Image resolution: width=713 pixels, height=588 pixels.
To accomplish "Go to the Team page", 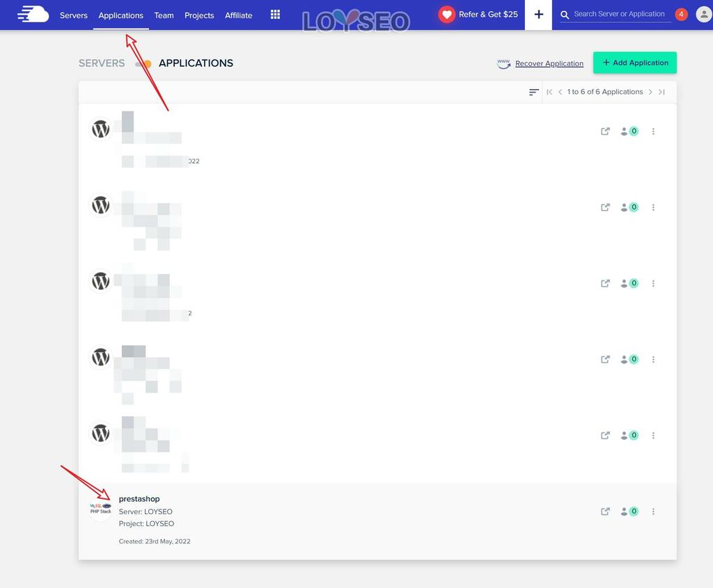I will pos(164,15).
